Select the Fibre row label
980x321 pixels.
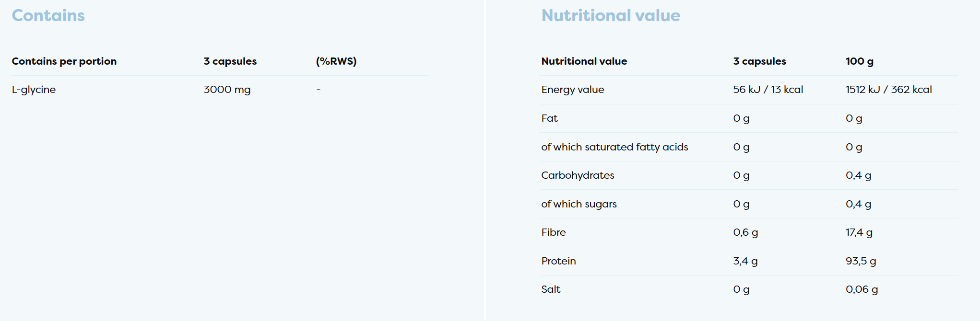(553, 232)
